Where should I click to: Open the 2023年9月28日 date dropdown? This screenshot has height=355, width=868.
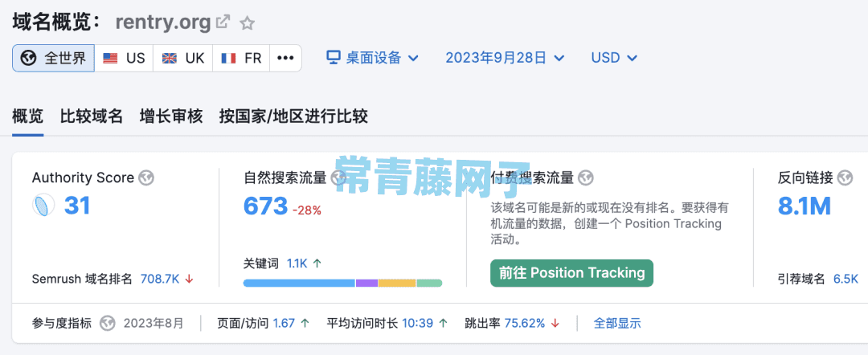tap(505, 58)
